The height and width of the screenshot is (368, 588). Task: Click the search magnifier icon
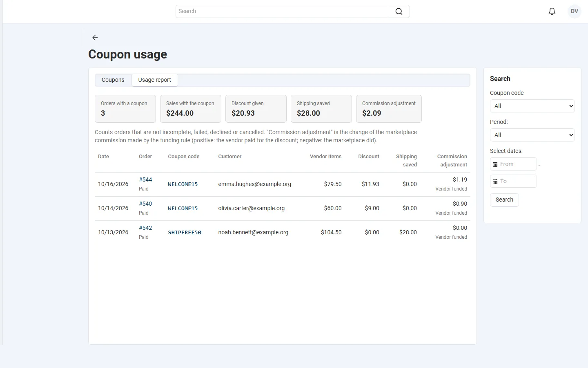(399, 11)
